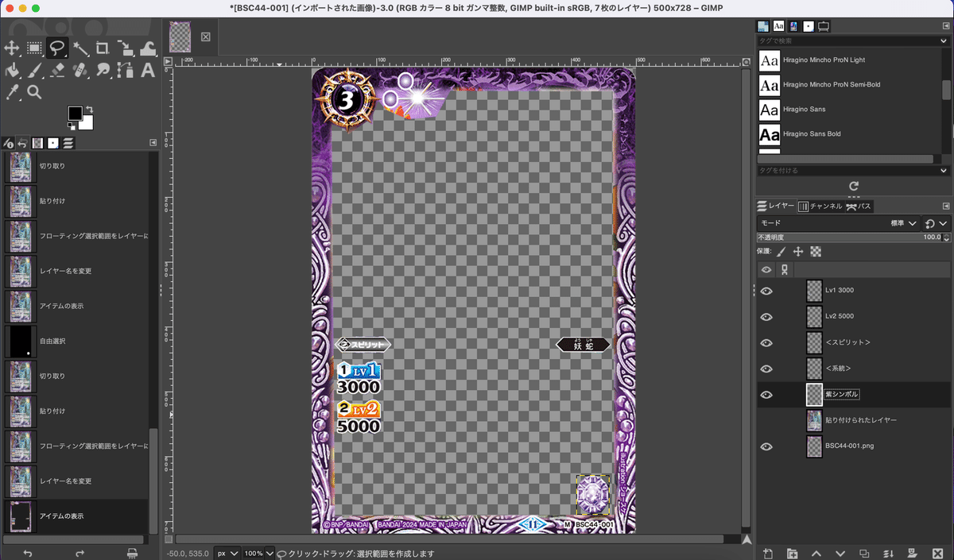
Task: Switch to the チャンネル tab
Action: tap(820, 206)
